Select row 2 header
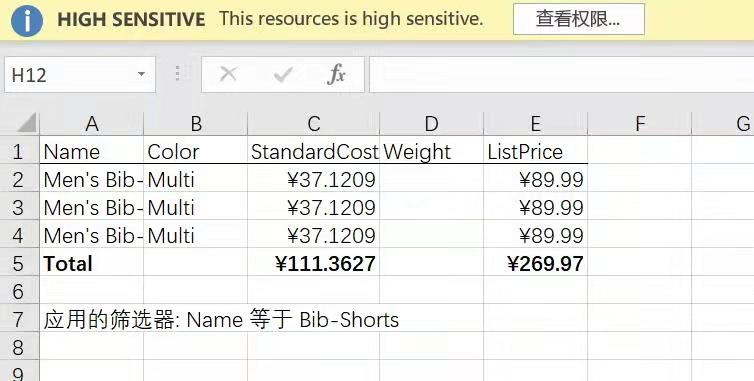This screenshot has width=754, height=381. point(19,179)
